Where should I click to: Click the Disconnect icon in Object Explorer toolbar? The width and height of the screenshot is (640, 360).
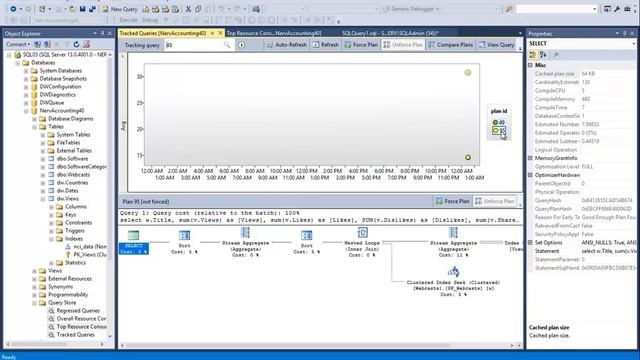[47, 44]
